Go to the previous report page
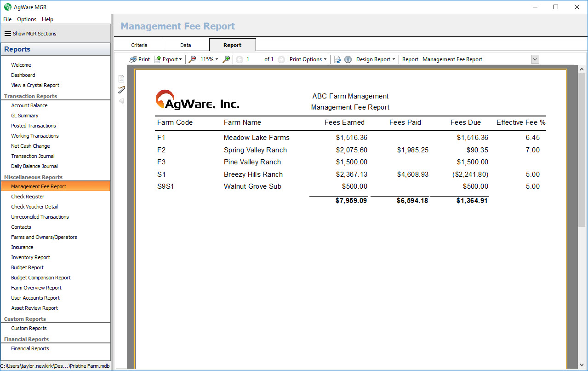 point(240,59)
